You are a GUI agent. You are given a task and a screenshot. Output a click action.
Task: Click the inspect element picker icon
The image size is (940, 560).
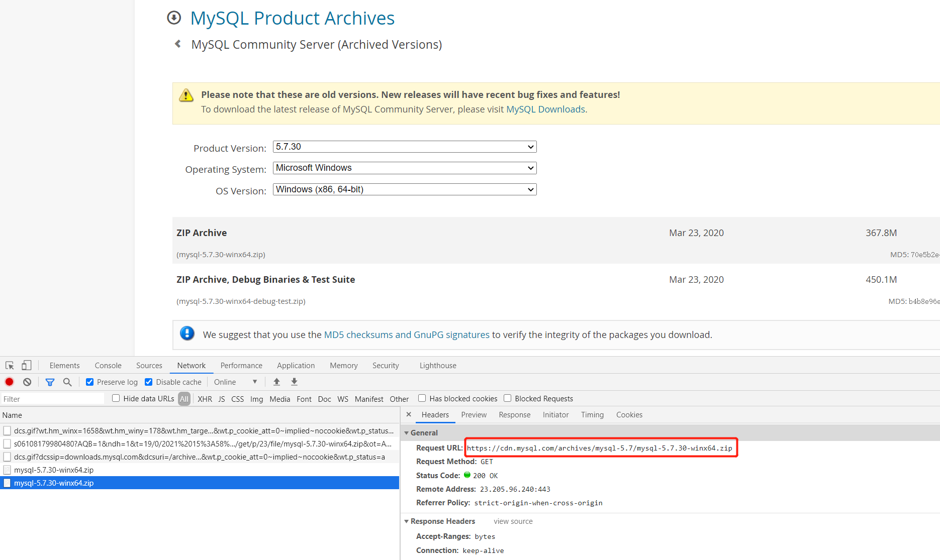point(10,366)
